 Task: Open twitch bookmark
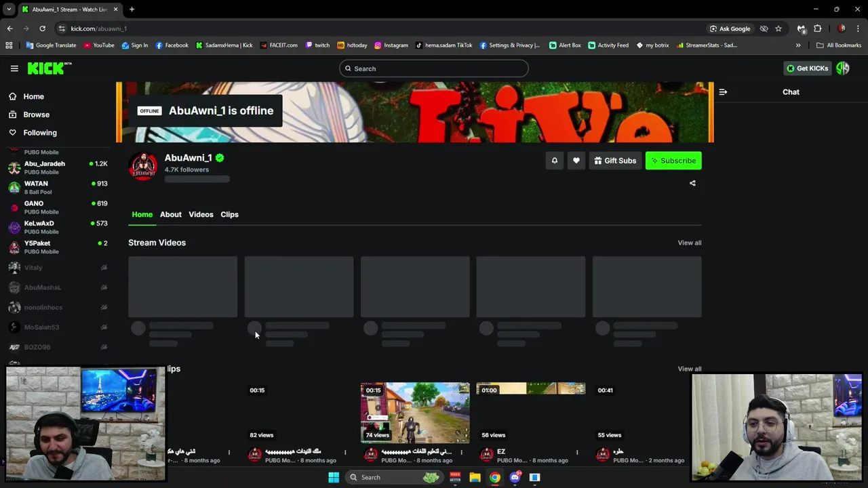317,45
